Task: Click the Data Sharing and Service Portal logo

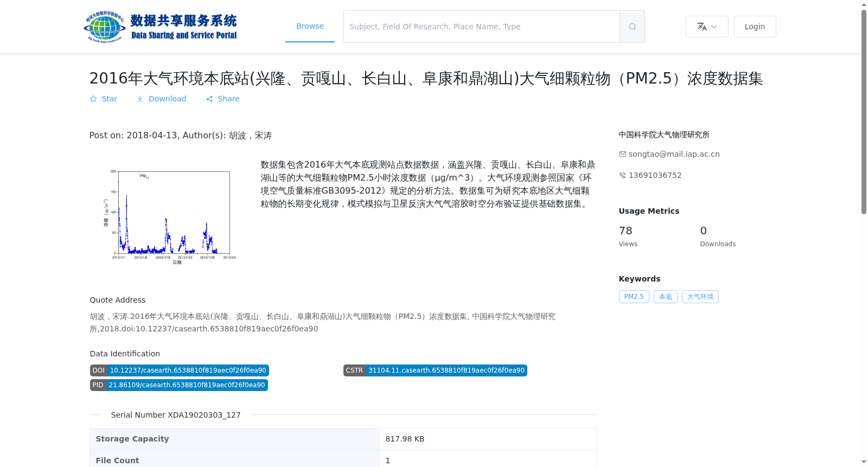Action: [x=161, y=27]
